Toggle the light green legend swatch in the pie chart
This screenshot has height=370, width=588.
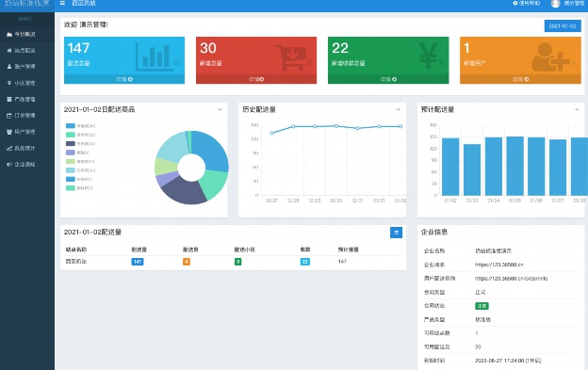(x=71, y=161)
